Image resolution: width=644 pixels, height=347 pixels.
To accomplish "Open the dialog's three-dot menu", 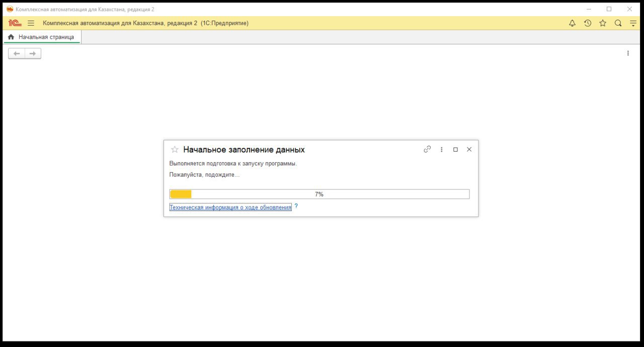I will (442, 150).
